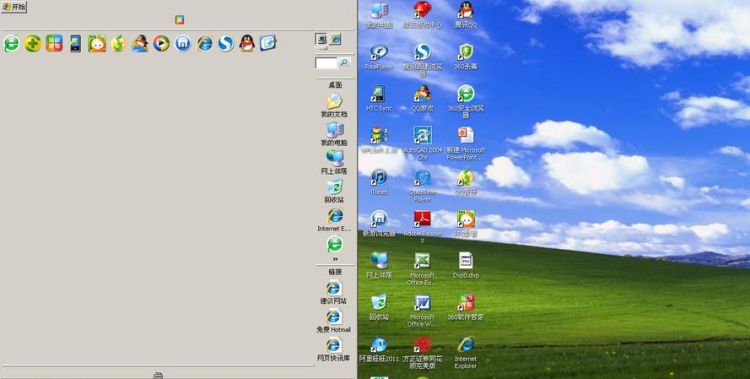Open Sogou browser S icon in quick launch
The image size is (750, 379).
coord(225,44)
